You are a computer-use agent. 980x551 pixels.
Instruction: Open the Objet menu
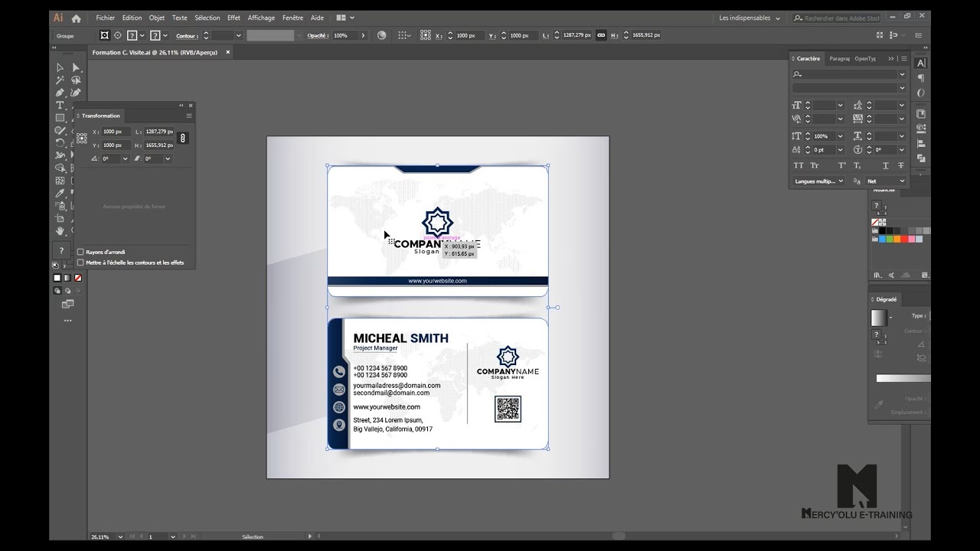click(x=157, y=18)
